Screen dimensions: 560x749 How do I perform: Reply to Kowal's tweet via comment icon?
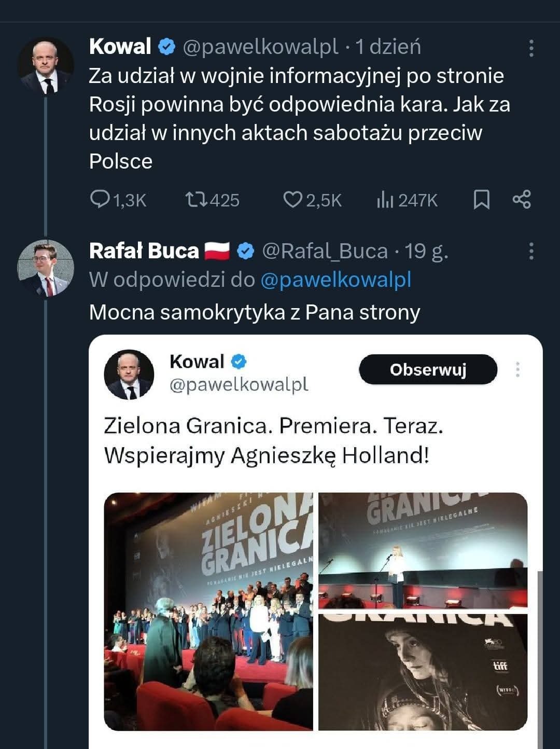[x=100, y=200]
